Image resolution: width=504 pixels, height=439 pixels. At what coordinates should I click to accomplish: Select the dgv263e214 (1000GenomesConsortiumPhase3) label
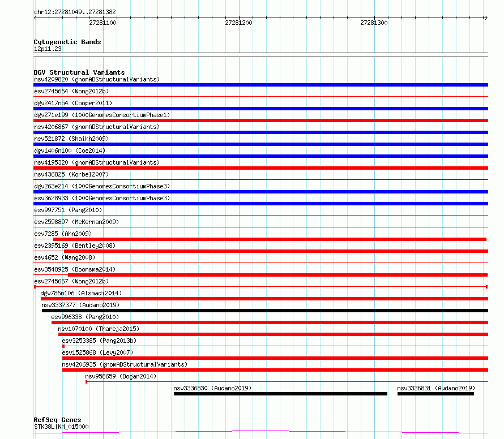102,186
